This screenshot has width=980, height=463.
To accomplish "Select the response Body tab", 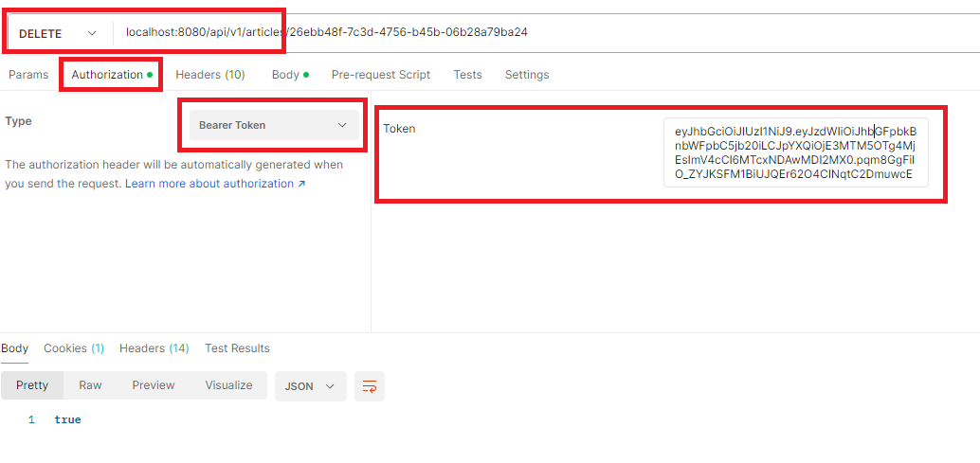I will (x=15, y=348).
